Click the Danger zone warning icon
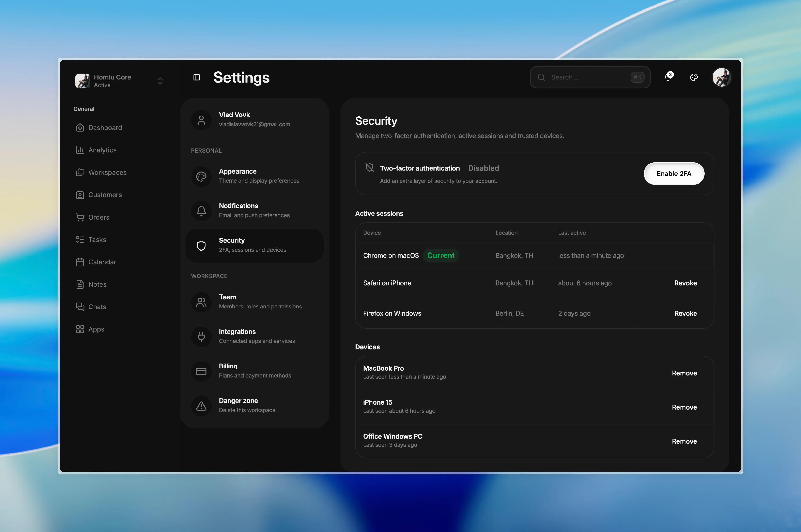Screen dimensions: 801x532 (x=201, y=406)
